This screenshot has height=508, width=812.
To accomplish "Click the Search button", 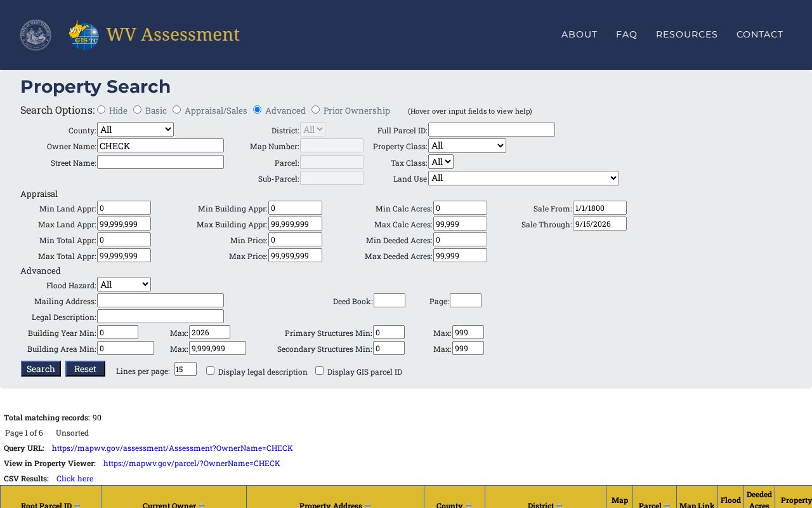I will pos(41,369).
